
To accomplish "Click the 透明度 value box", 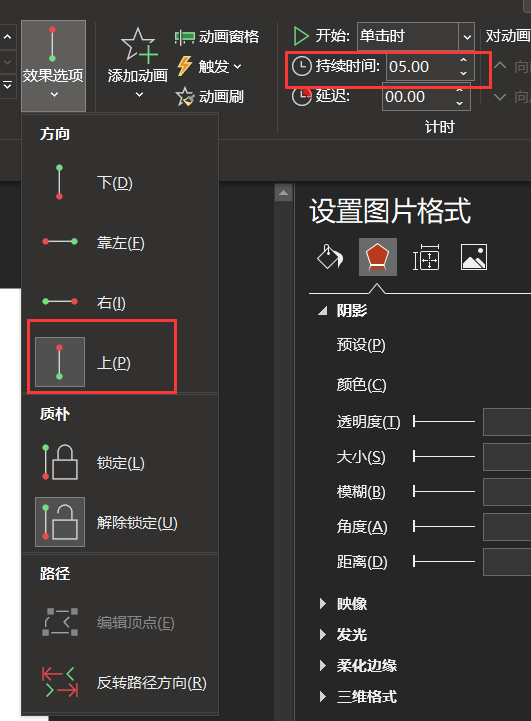I will 507,421.
